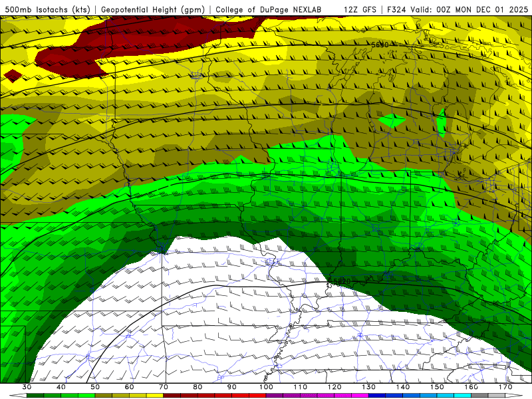Click the dark red 70-75 kt legend swatch
Viewport: 532px width, 399px height.
172,396
